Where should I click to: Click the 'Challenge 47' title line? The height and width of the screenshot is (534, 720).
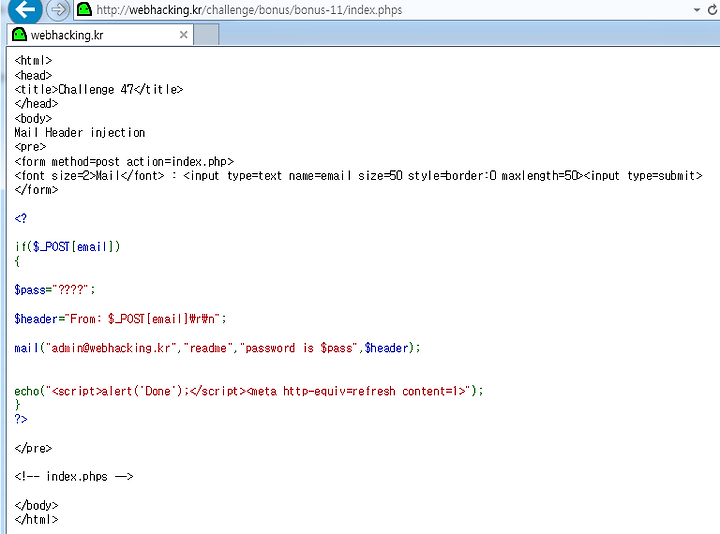click(99, 90)
